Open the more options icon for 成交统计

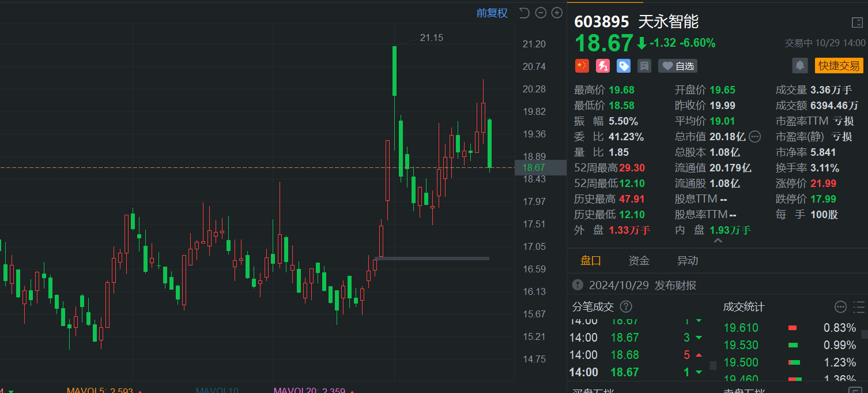(840, 306)
